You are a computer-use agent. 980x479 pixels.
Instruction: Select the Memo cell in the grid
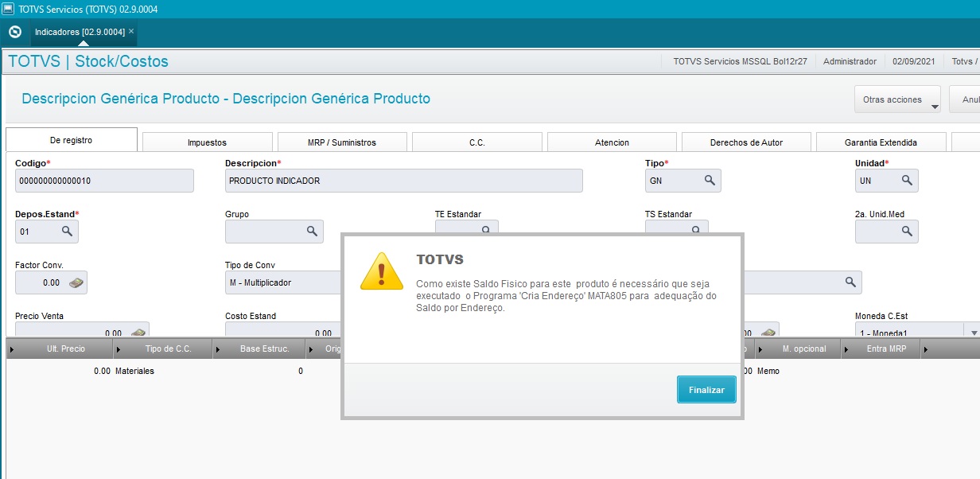(x=768, y=372)
